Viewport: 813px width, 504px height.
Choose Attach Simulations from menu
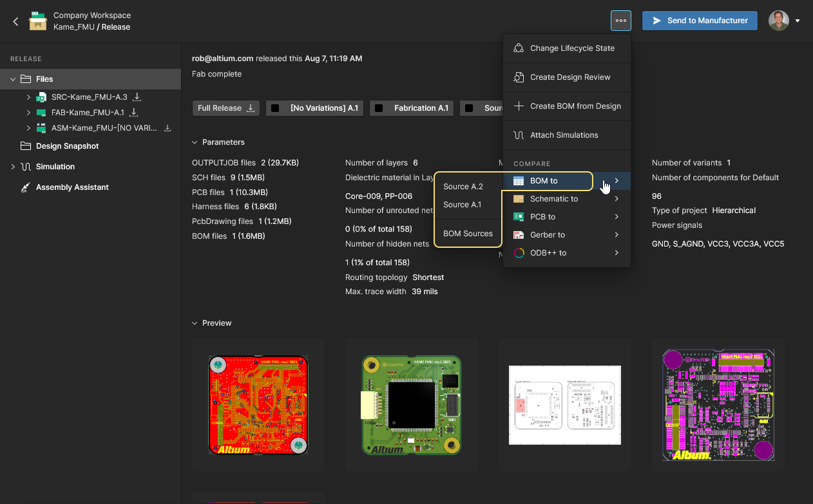[566, 135]
